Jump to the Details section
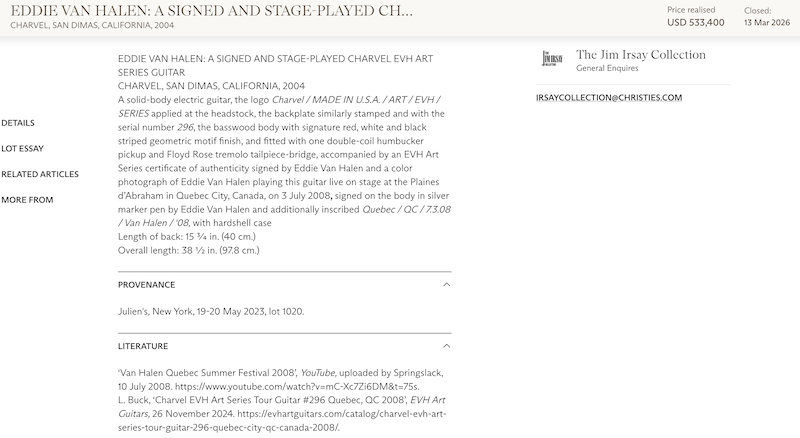The width and height of the screenshot is (800, 438). click(x=18, y=123)
